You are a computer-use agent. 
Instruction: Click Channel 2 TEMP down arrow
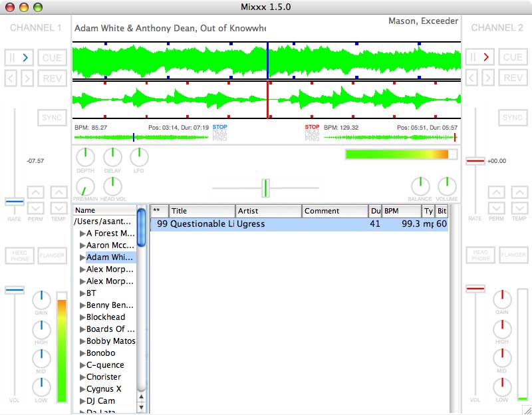[x=519, y=208]
